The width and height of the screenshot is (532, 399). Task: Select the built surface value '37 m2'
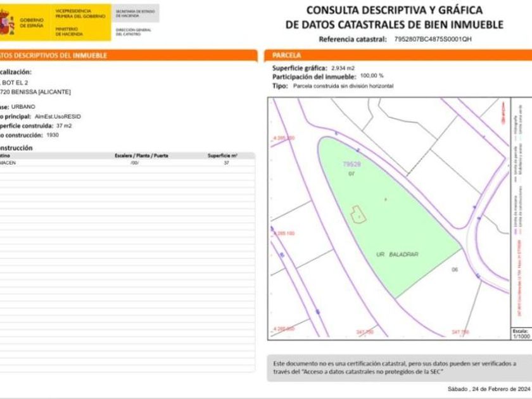(64, 125)
